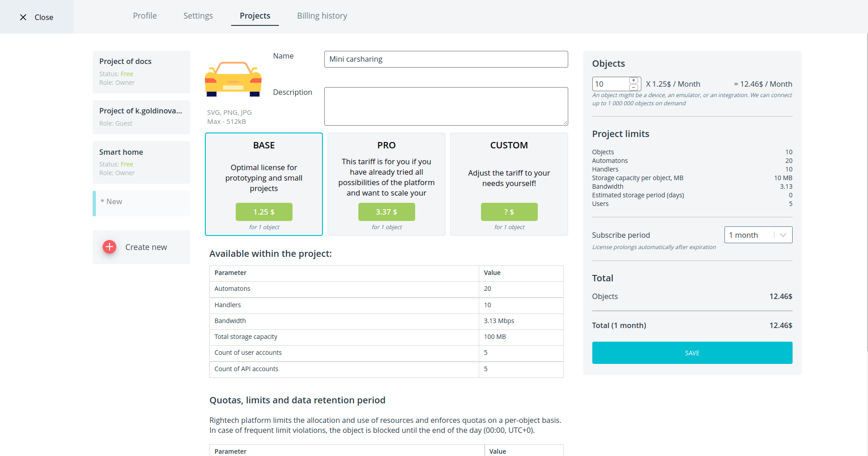
Task: Open the Profile tab
Action: click(145, 16)
